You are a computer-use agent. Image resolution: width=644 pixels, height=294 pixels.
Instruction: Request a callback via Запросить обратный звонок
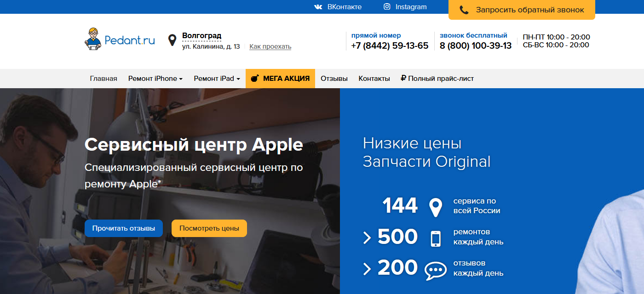(x=522, y=10)
